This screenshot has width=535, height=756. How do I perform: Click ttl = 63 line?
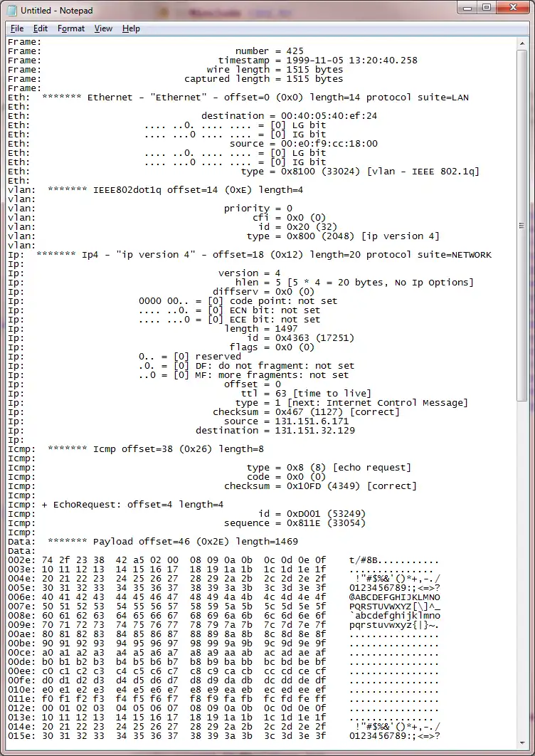click(306, 394)
